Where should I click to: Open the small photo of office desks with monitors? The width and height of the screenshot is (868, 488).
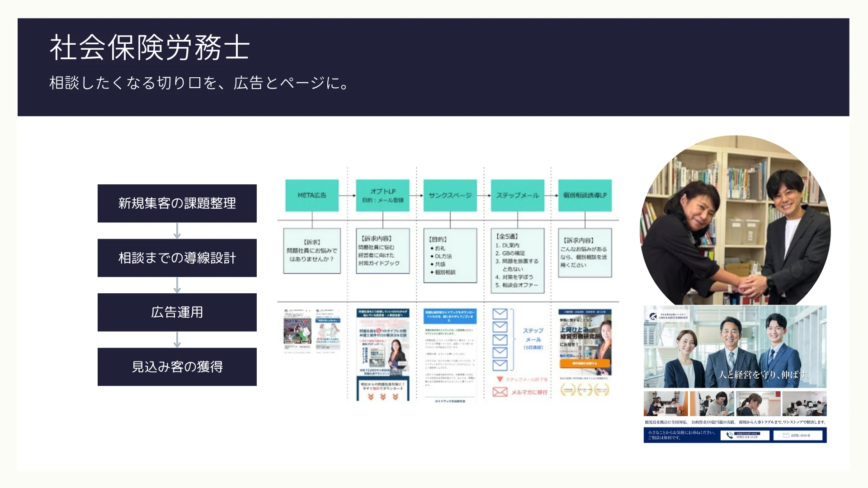[805, 404]
